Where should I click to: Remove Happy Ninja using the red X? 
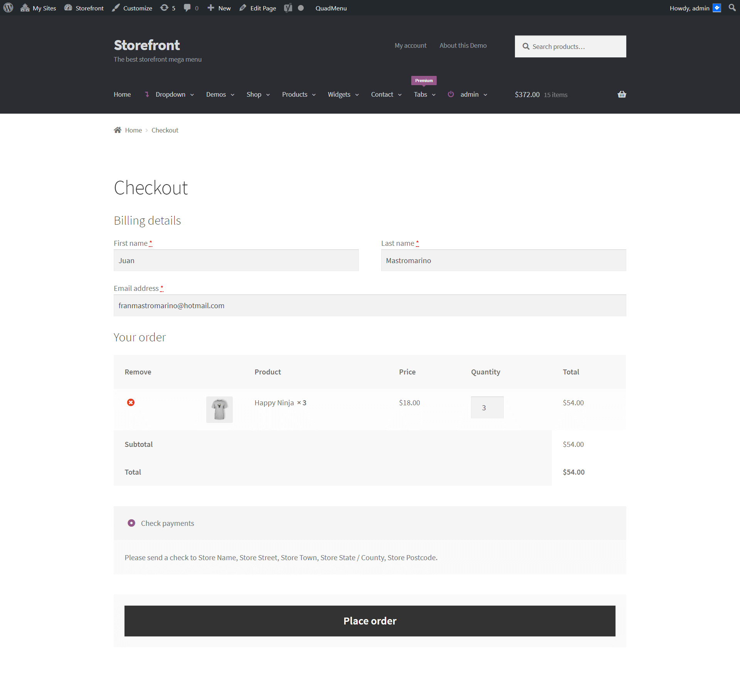(131, 402)
